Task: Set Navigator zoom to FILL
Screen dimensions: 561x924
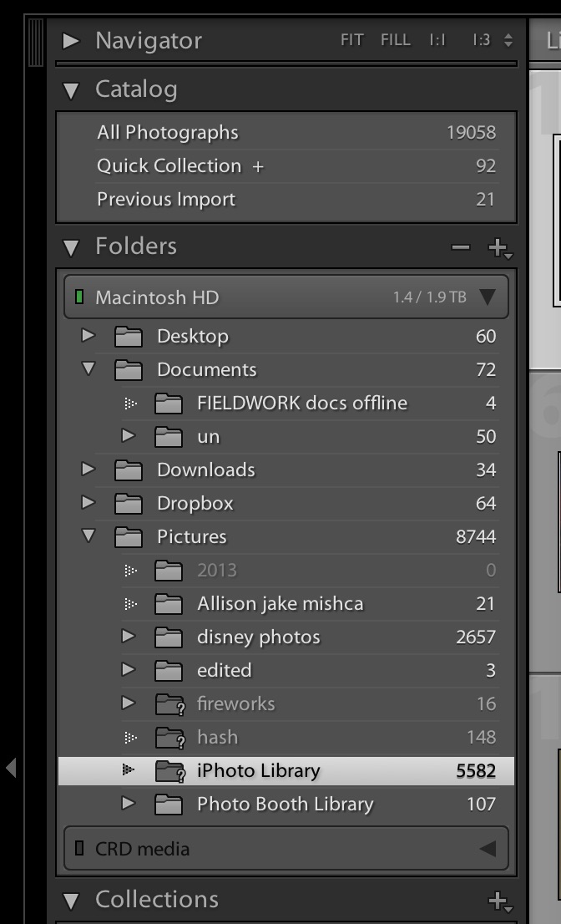Action: (x=395, y=40)
